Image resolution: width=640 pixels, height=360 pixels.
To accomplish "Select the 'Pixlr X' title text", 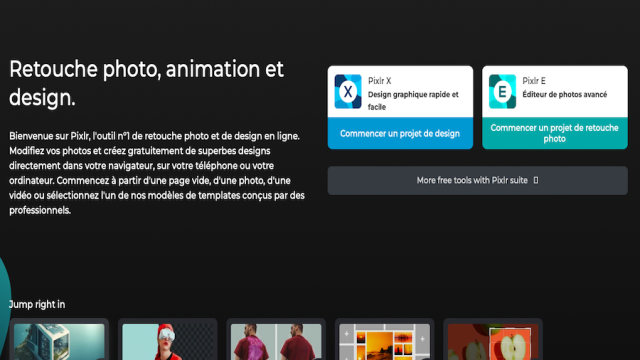I will point(380,81).
